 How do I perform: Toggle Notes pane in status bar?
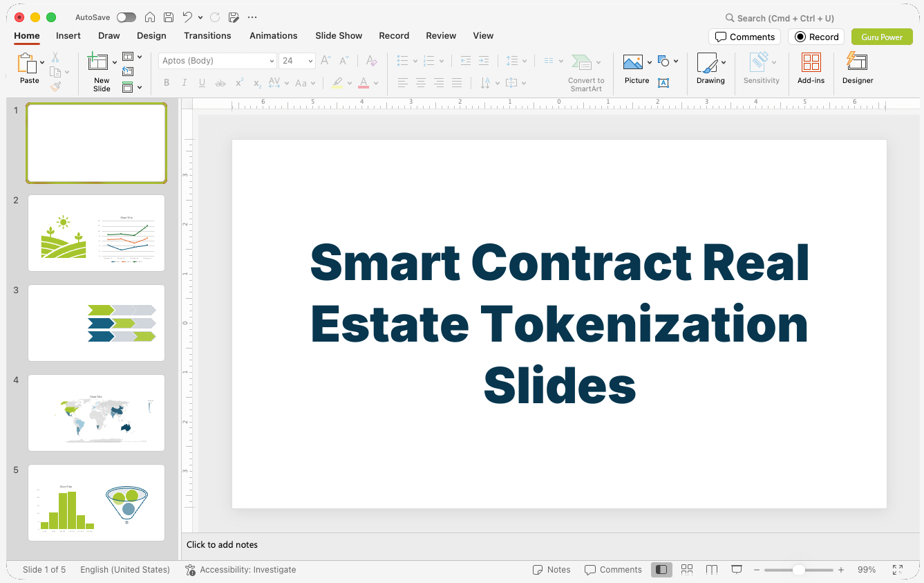(551, 570)
